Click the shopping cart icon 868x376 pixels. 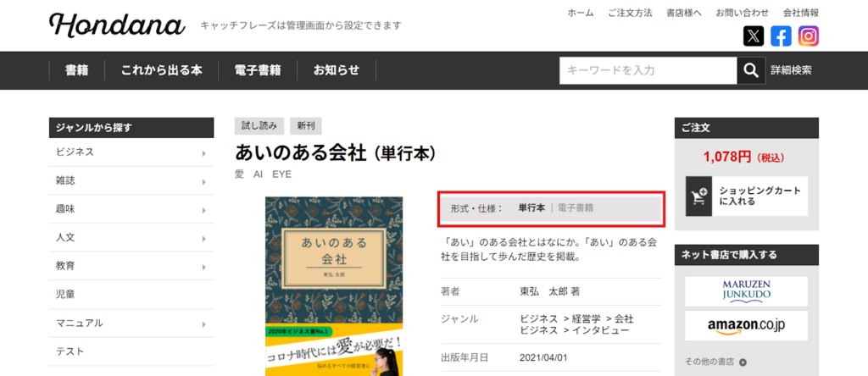coord(699,196)
